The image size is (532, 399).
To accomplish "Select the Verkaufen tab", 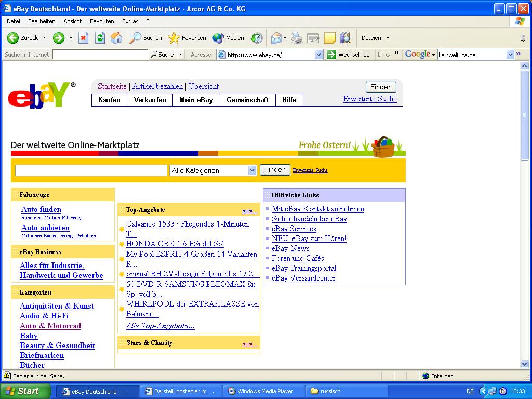I will click(x=150, y=100).
